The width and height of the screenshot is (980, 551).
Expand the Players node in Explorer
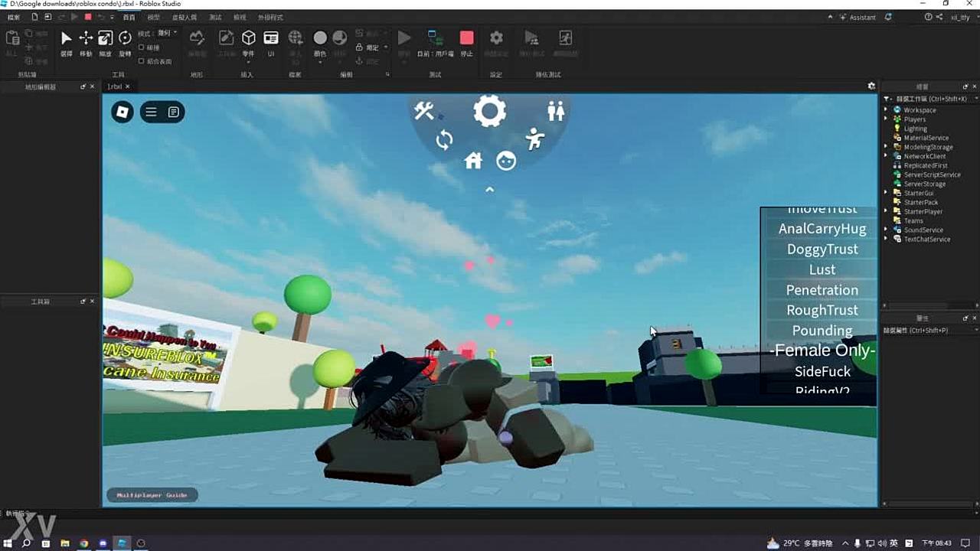tap(886, 119)
